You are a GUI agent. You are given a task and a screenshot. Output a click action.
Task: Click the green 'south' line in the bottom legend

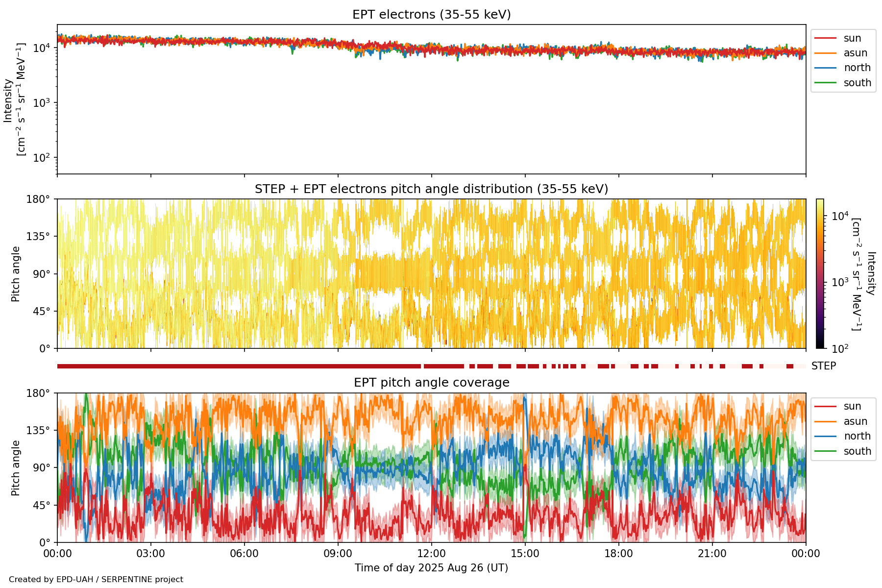click(825, 451)
